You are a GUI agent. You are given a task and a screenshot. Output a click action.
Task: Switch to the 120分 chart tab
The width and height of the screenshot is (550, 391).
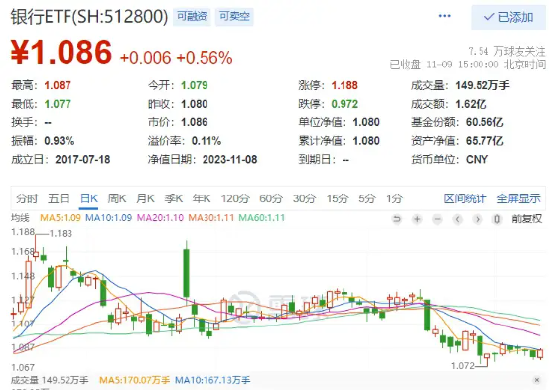235,198
